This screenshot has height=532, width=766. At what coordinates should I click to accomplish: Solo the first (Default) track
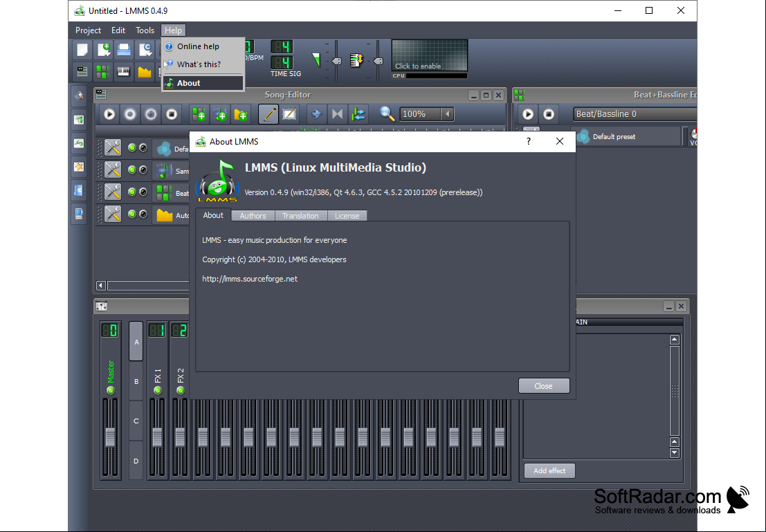143,147
